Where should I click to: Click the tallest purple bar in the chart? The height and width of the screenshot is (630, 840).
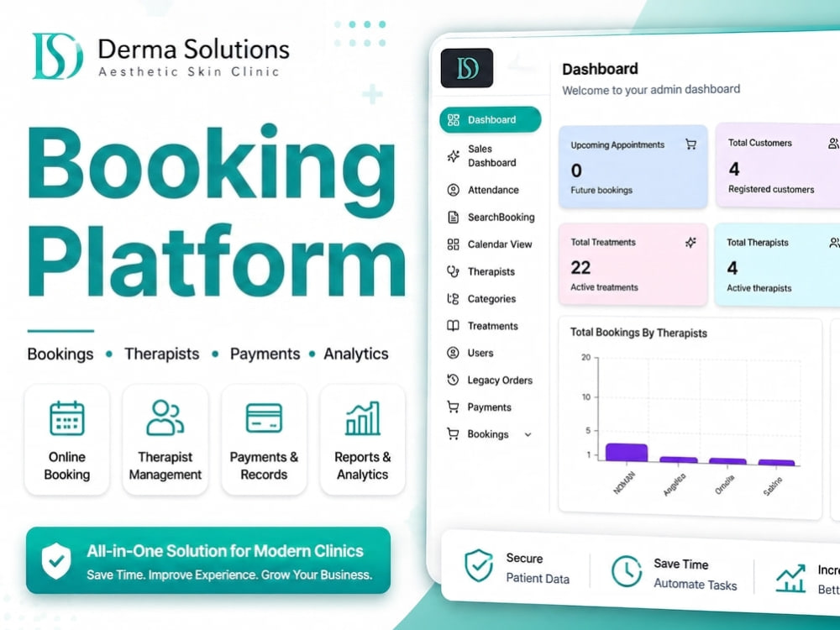(x=627, y=453)
